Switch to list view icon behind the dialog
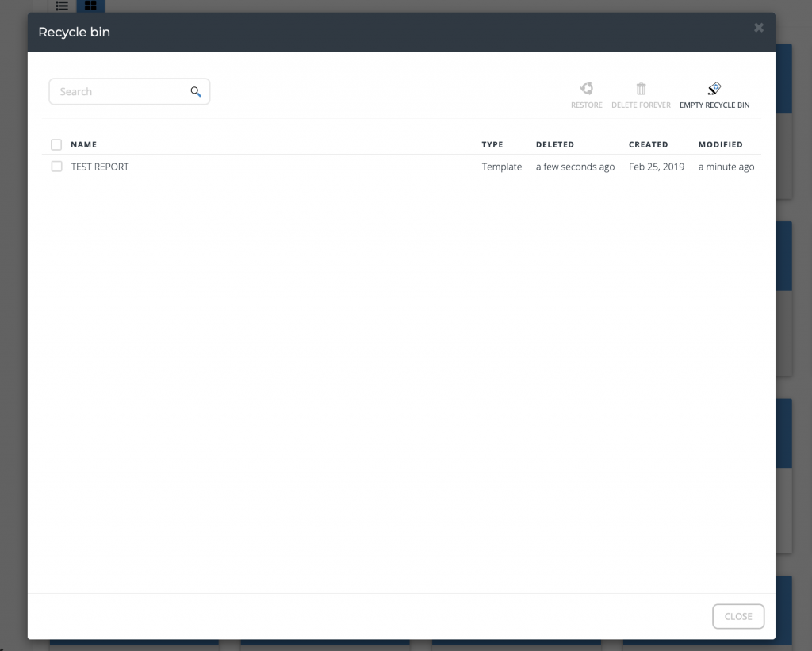Screen dimensions: 812x651 (x=62, y=6)
